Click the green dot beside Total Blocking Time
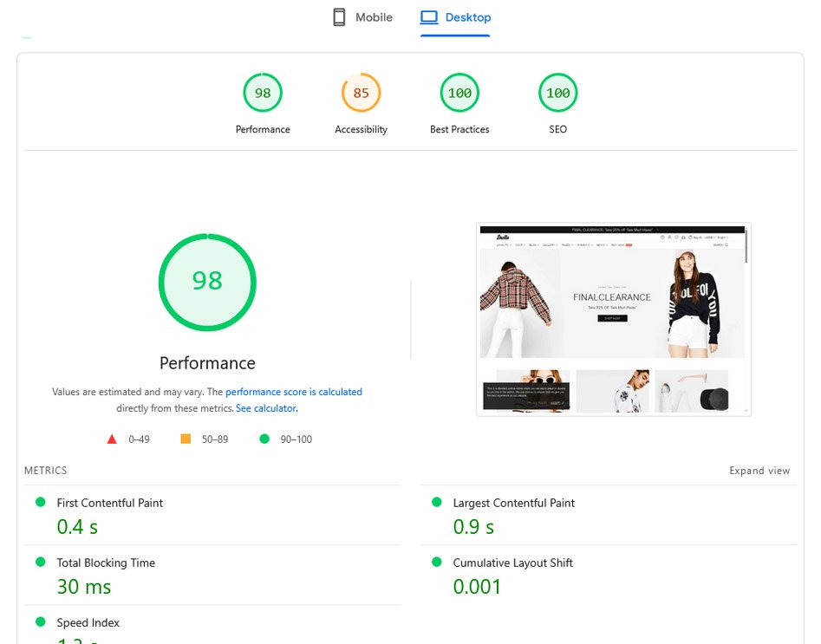The height and width of the screenshot is (644, 821). coord(41,562)
